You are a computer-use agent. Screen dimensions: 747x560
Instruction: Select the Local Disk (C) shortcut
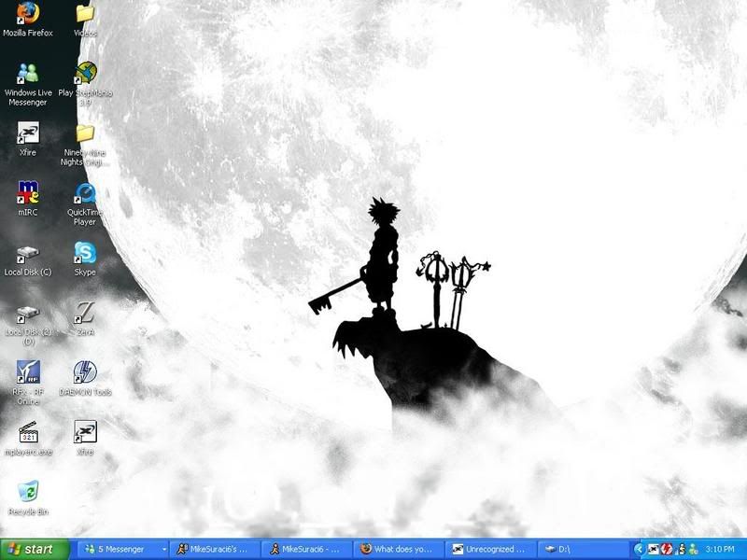pyautogui.click(x=28, y=261)
